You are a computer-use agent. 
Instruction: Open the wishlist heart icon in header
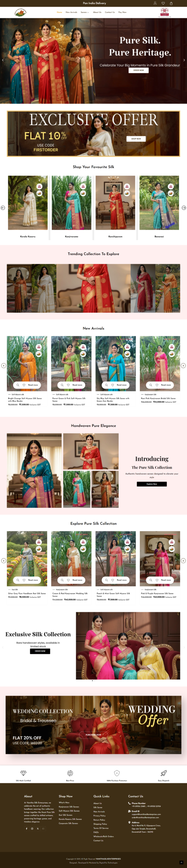[x=163, y=3]
